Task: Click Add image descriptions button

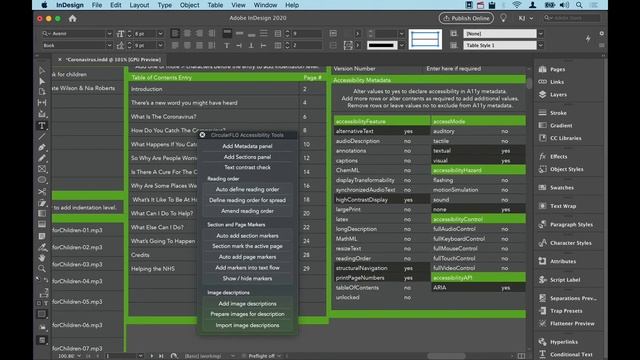Action: tap(247, 304)
